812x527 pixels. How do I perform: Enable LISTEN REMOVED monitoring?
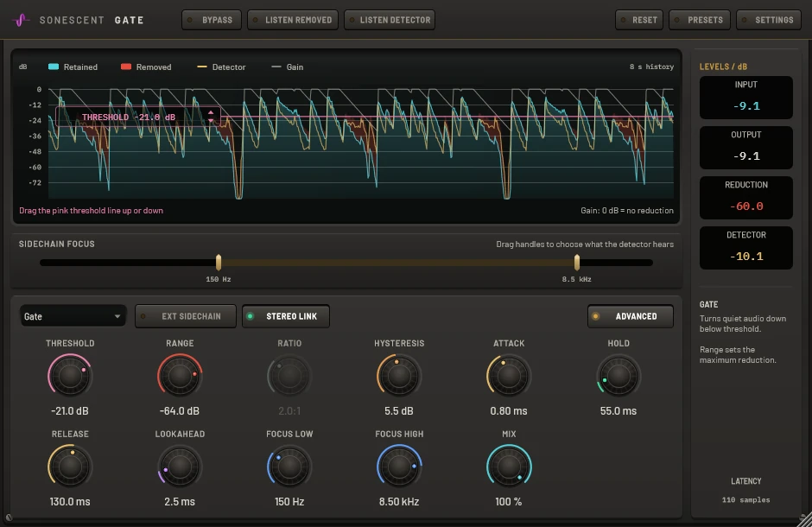tap(293, 20)
